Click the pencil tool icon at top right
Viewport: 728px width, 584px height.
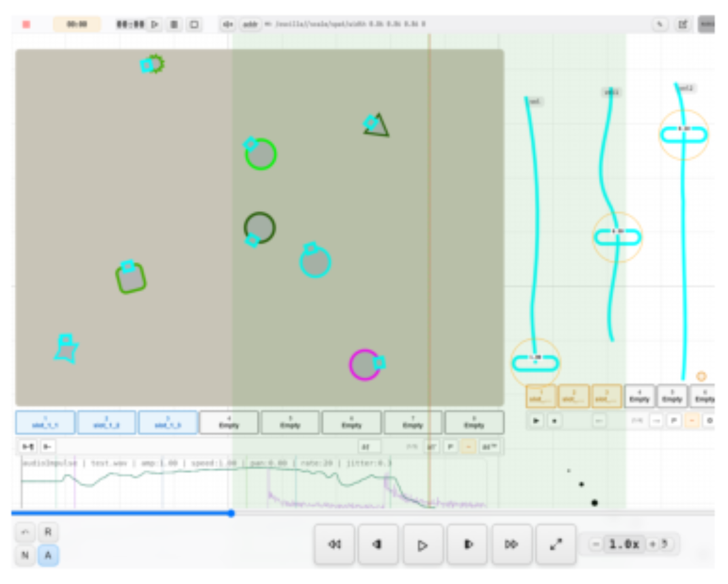pos(660,24)
